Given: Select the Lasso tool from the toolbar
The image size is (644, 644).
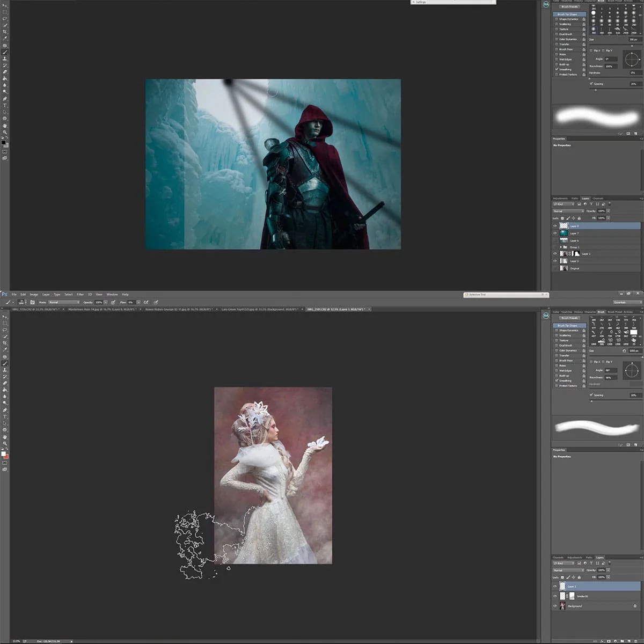Looking at the screenshot, I should coord(5,330).
